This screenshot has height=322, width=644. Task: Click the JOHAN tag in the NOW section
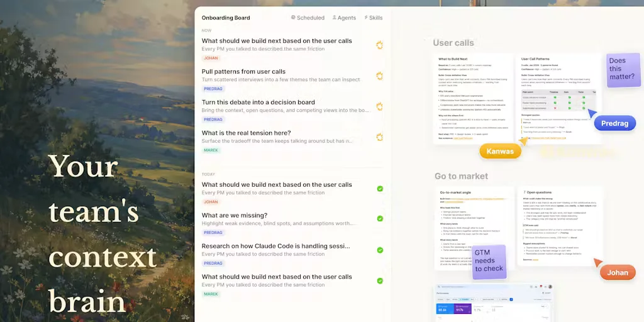pos(211,58)
